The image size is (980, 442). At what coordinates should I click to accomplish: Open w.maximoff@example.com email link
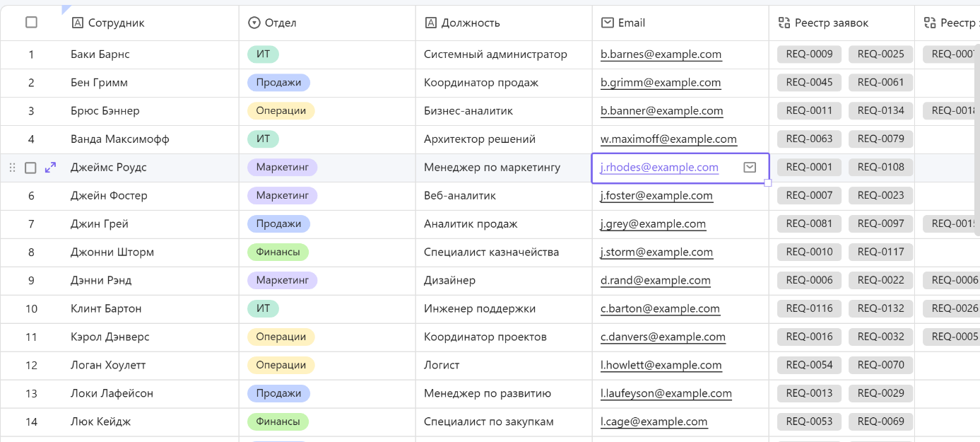[668, 139]
